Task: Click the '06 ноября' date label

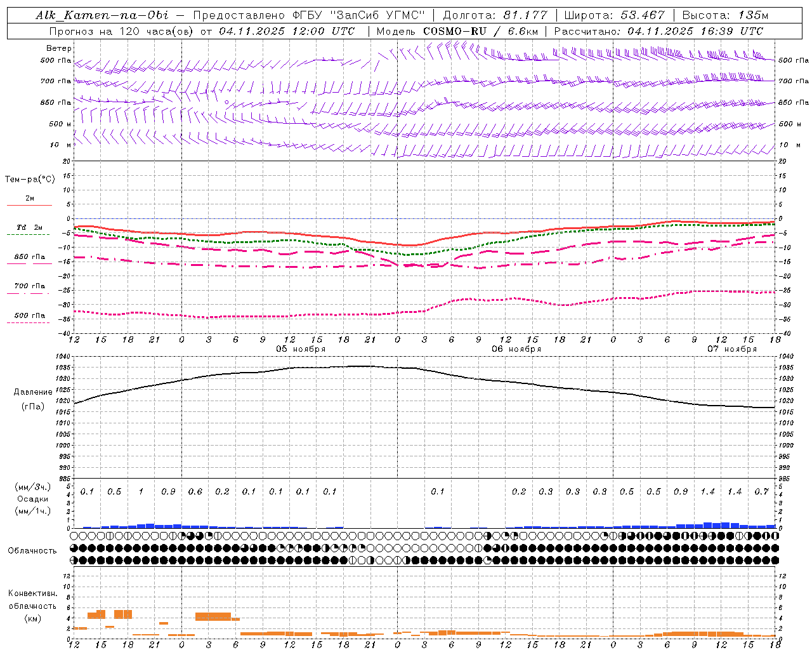Action: (516, 349)
